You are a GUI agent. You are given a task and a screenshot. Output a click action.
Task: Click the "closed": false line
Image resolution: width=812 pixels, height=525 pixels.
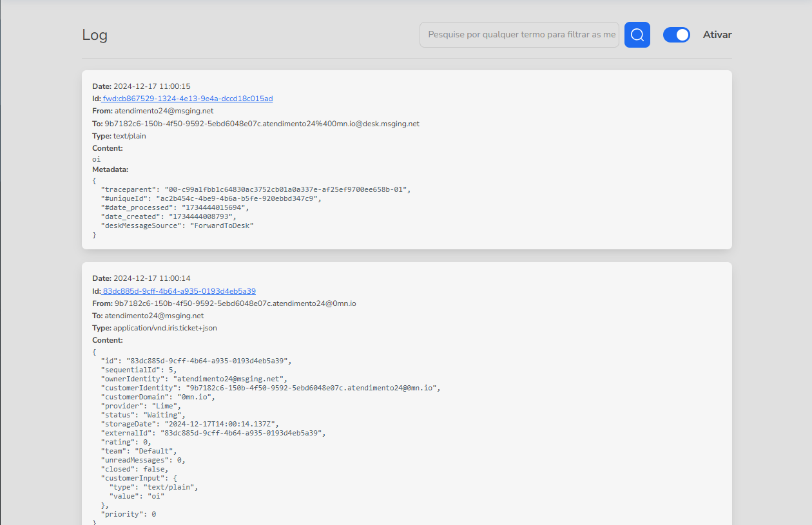click(x=134, y=469)
